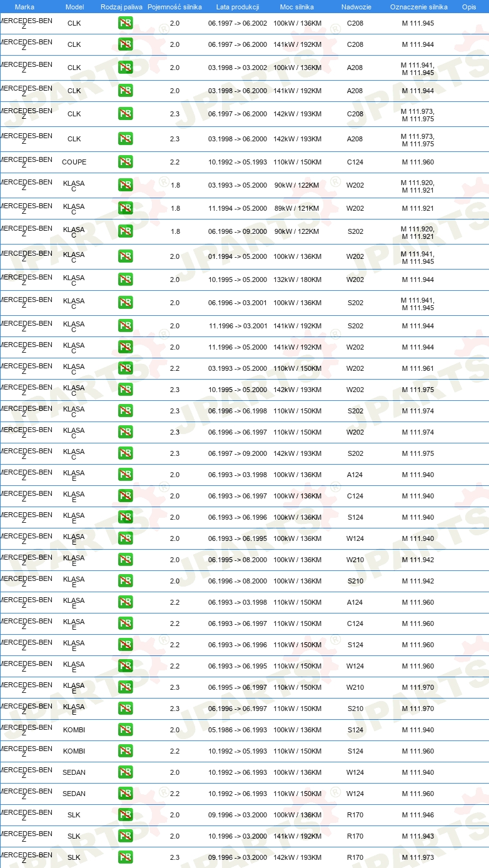Image resolution: width=489 pixels, height=868 pixels.
Task: Click the fuel icon for CLK C208 141kW row
Action: coord(125,44)
